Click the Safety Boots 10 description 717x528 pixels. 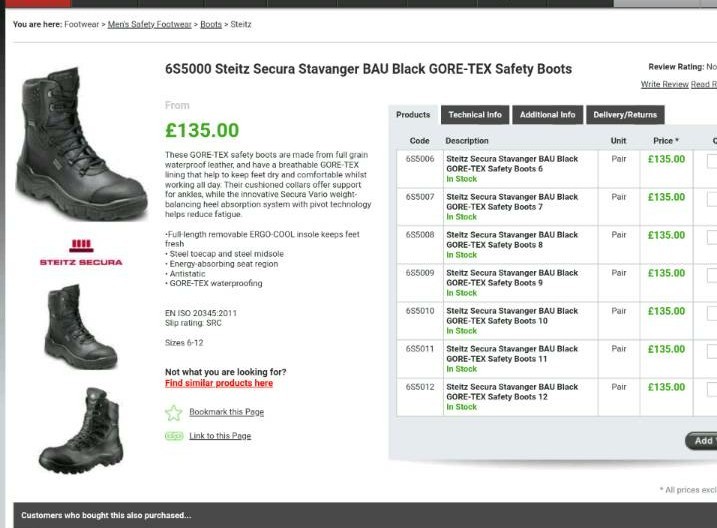(512, 316)
